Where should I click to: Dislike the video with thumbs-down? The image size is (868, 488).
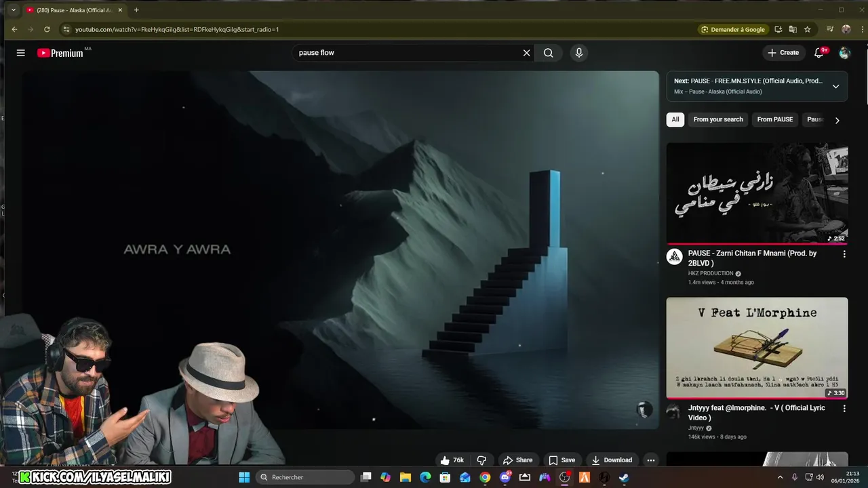(481, 460)
